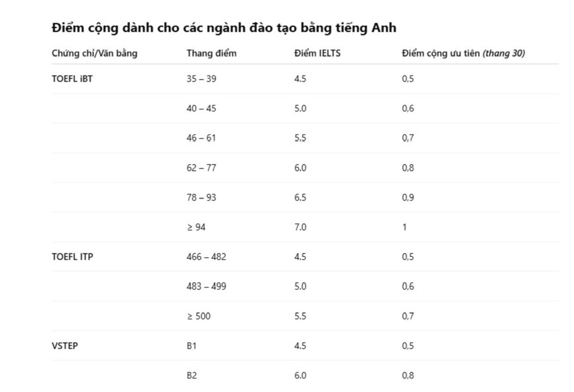The height and width of the screenshot is (392, 574).
Task: Click the "466 – 482" score range cell
Action: click(x=206, y=257)
